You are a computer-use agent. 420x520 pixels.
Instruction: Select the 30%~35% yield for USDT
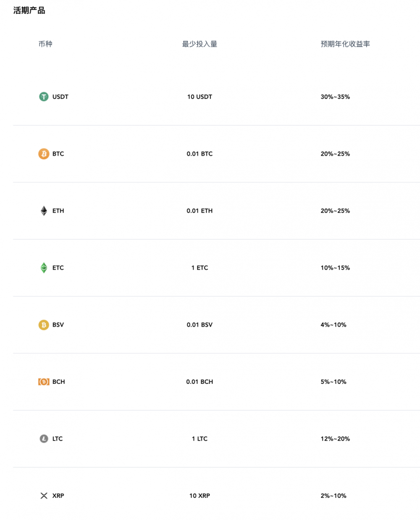tap(335, 97)
